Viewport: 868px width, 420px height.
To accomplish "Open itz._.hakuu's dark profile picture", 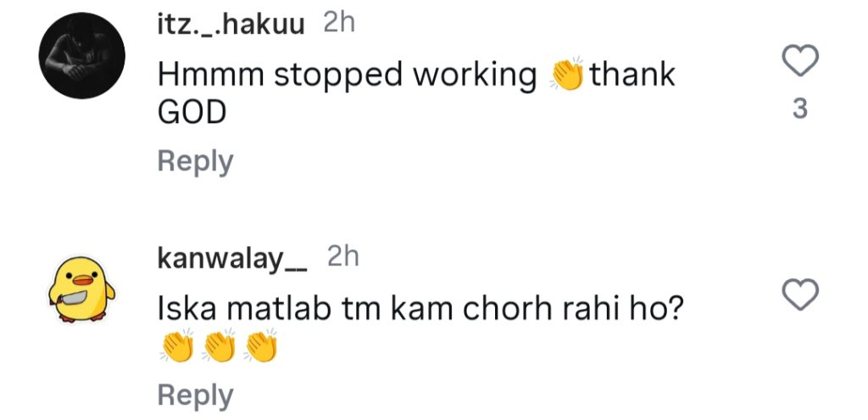I will (x=82, y=55).
